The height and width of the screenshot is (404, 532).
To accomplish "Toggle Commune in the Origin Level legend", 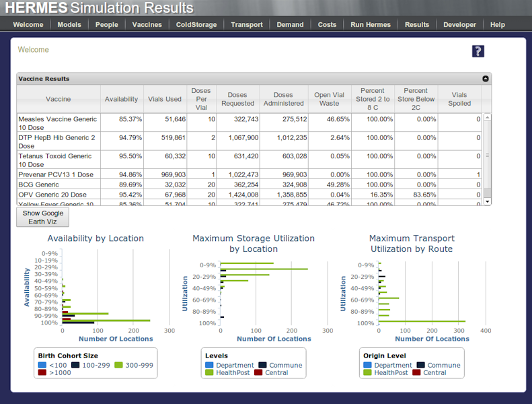I will coord(421,365).
